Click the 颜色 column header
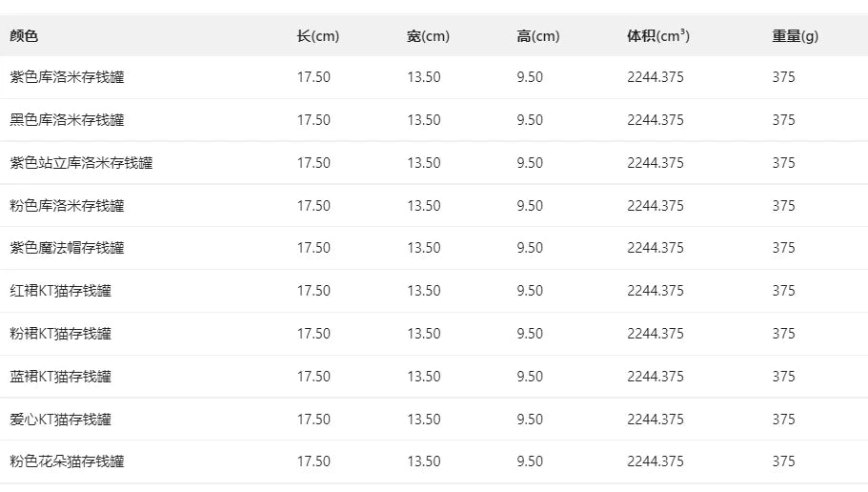868x492 pixels. [x=24, y=36]
